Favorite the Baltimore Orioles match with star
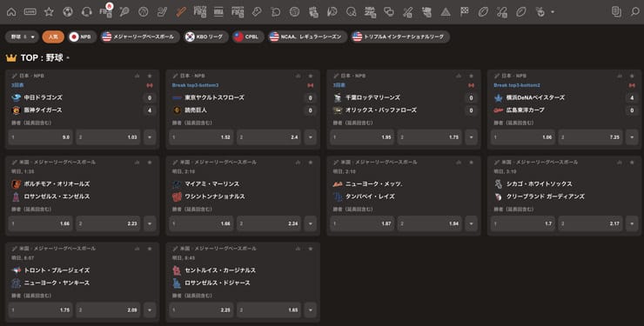This screenshot has width=644, height=326. pos(150,163)
